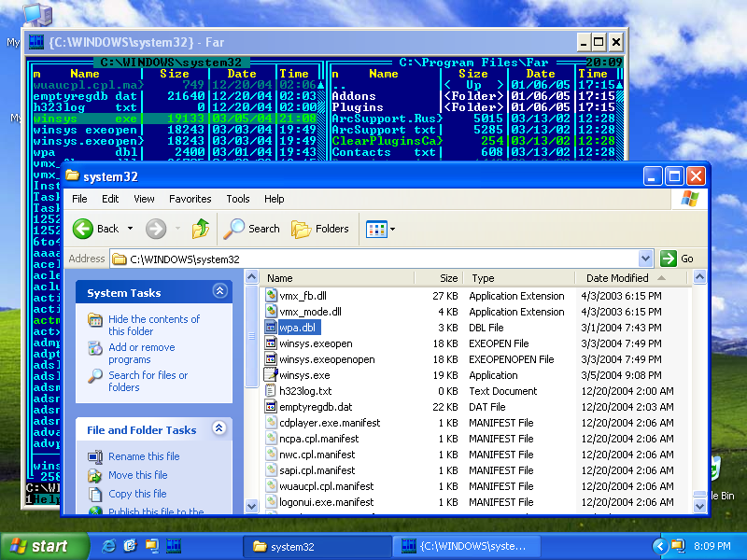The image size is (747, 560).
Task: Click the Rename this file link
Action: [x=144, y=456]
